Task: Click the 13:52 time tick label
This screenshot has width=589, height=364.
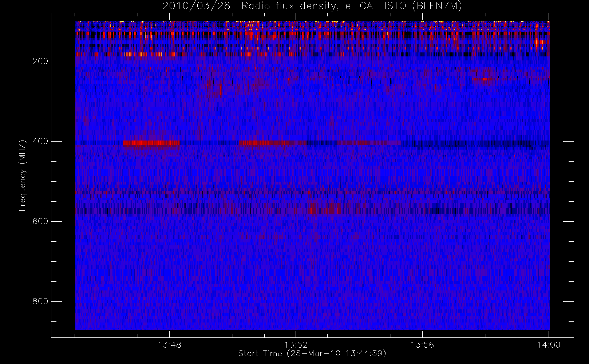Action: [296, 345]
